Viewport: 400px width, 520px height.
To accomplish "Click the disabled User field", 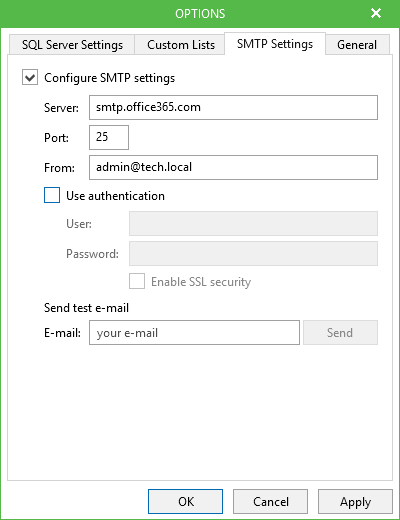I will [x=253, y=223].
